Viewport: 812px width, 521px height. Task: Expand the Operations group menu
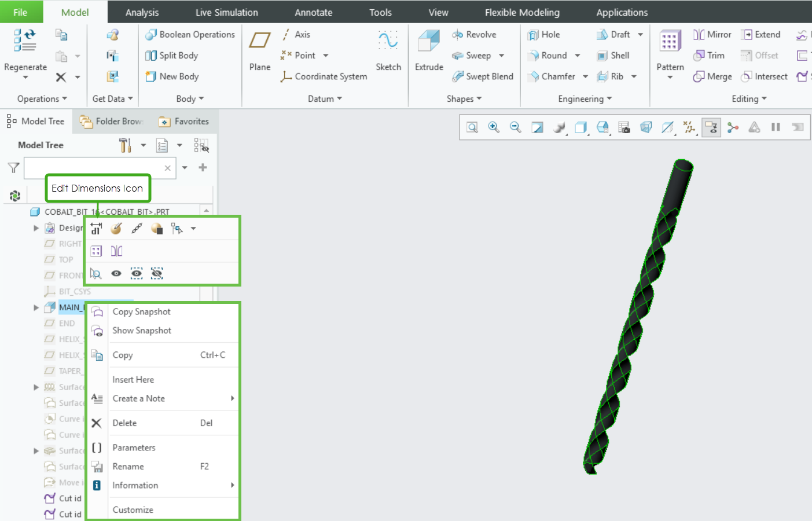coord(42,99)
